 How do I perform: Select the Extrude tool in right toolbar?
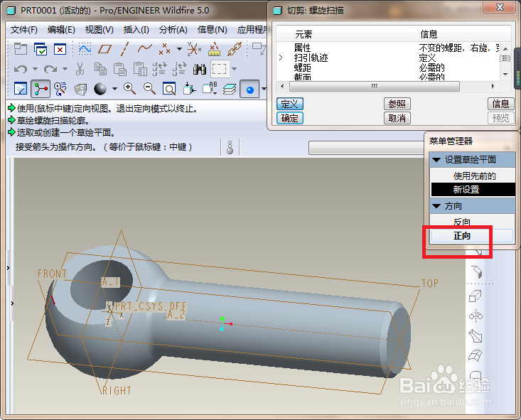click(x=475, y=296)
